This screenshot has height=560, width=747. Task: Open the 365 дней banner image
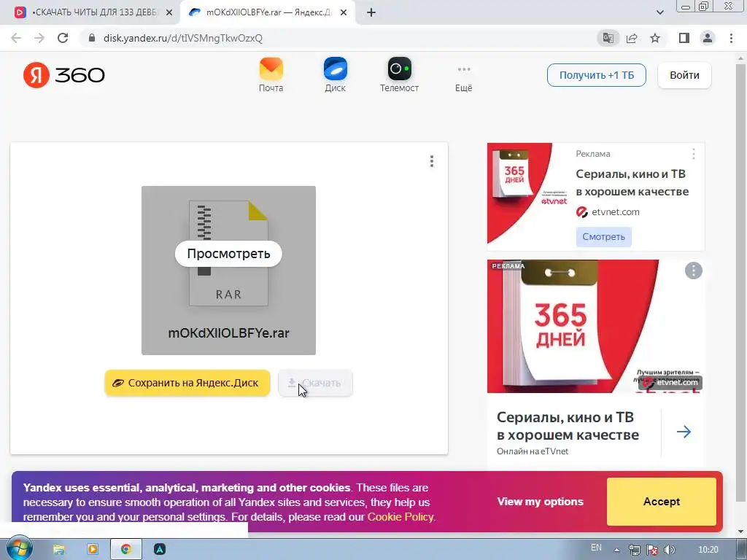coord(595,326)
